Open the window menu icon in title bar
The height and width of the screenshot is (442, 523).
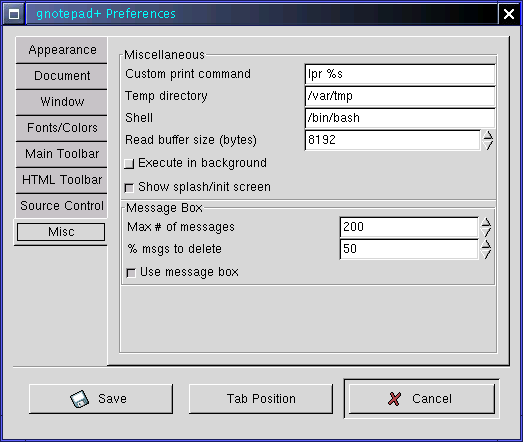[14, 14]
